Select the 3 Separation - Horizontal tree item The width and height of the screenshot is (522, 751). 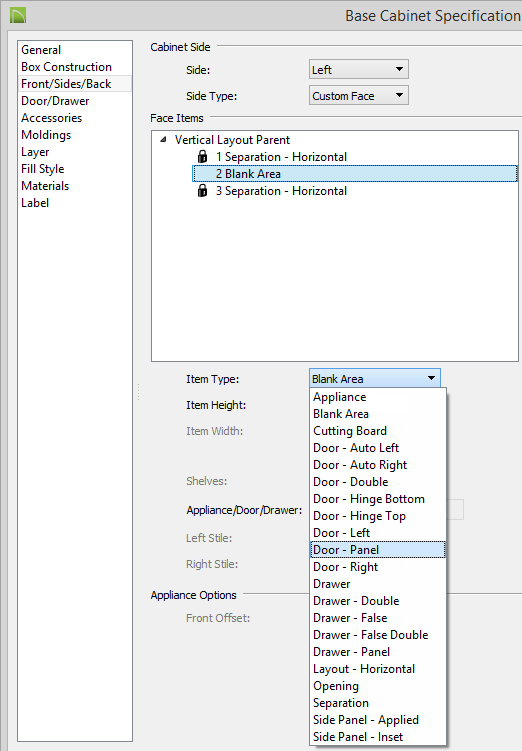click(x=281, y=191)
